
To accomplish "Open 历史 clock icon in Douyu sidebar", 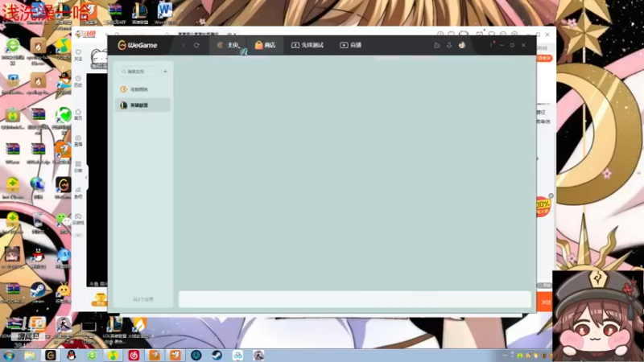I will tap(78, 81).
